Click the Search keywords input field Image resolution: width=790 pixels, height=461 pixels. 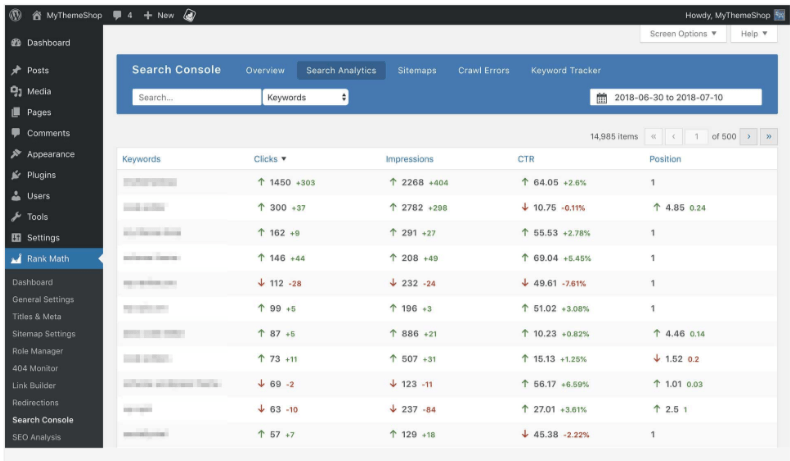[196, 98]
